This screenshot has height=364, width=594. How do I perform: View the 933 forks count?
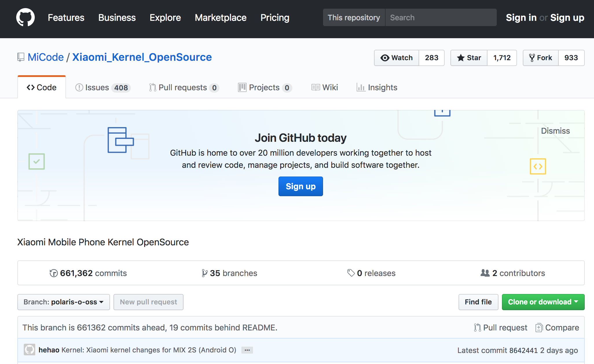[571, 58]
